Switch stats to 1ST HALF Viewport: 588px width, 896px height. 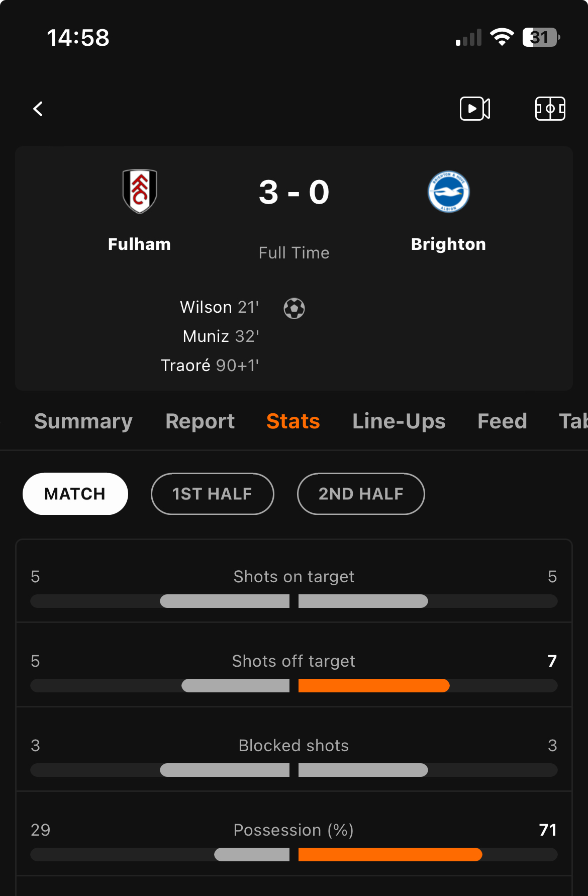(x=212, y=494)
